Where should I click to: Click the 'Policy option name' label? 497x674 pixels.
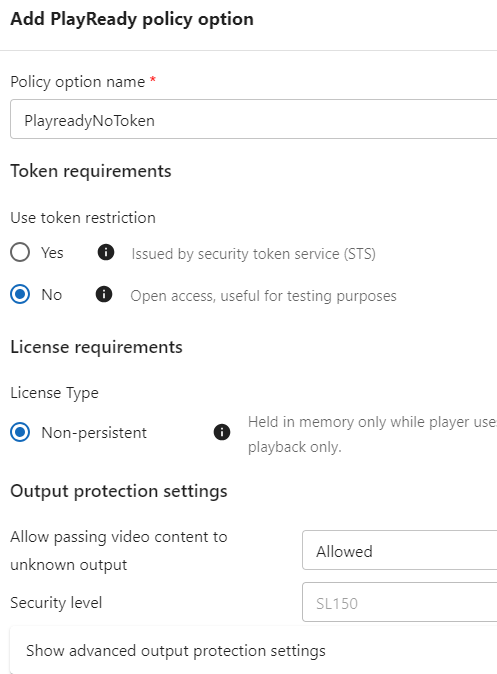click(x=78, y=82)
